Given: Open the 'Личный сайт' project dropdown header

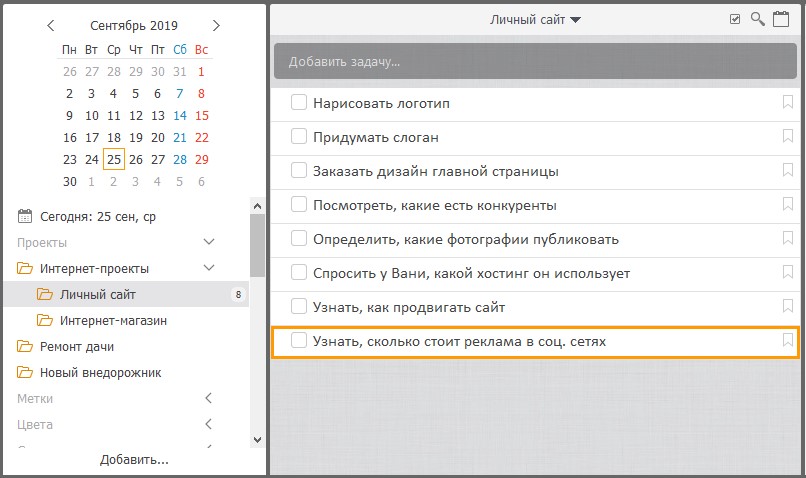Looking at the screenshot, I should (x=535, y=20).
